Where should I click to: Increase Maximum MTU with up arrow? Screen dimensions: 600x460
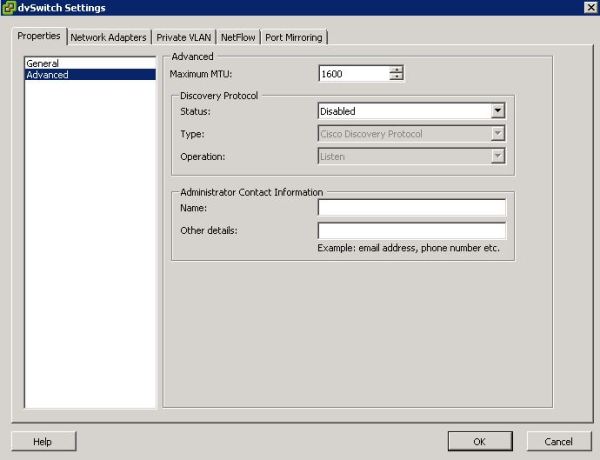pyautogui.click(x=397, y=69)
